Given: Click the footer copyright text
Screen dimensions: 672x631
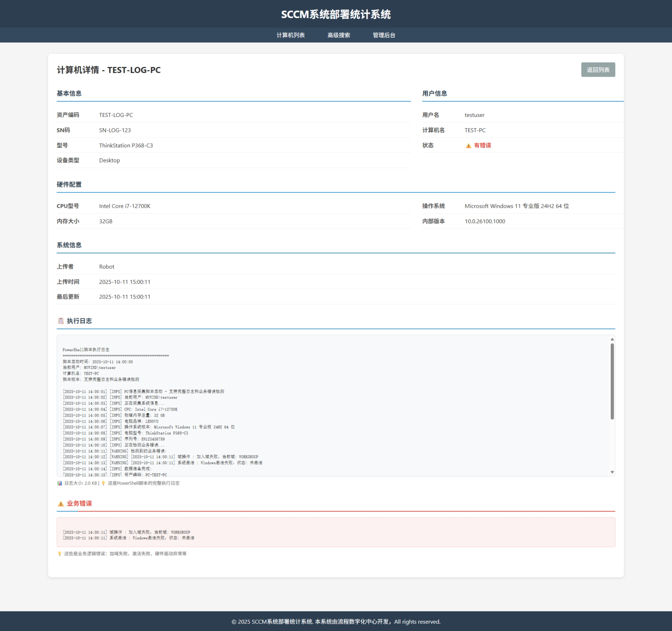Looking at the screenshot, I should tap(336, 622).
